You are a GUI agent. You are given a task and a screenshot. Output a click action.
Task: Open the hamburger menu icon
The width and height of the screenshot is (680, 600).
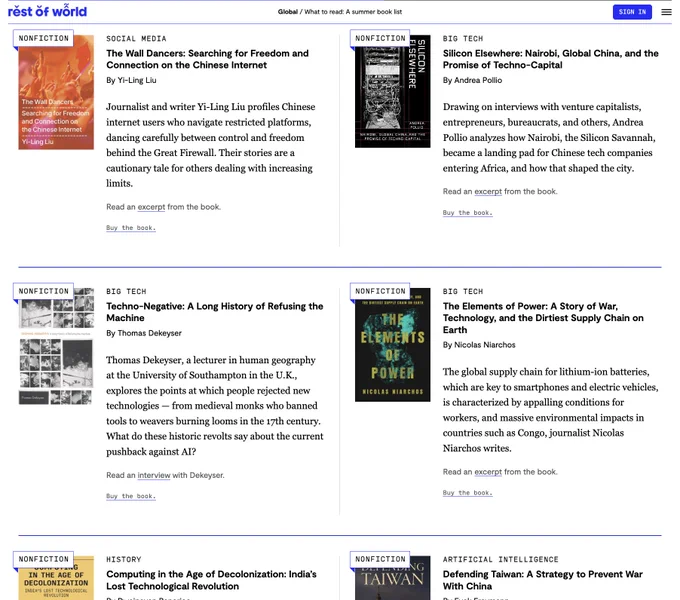(x=666, y=12)
